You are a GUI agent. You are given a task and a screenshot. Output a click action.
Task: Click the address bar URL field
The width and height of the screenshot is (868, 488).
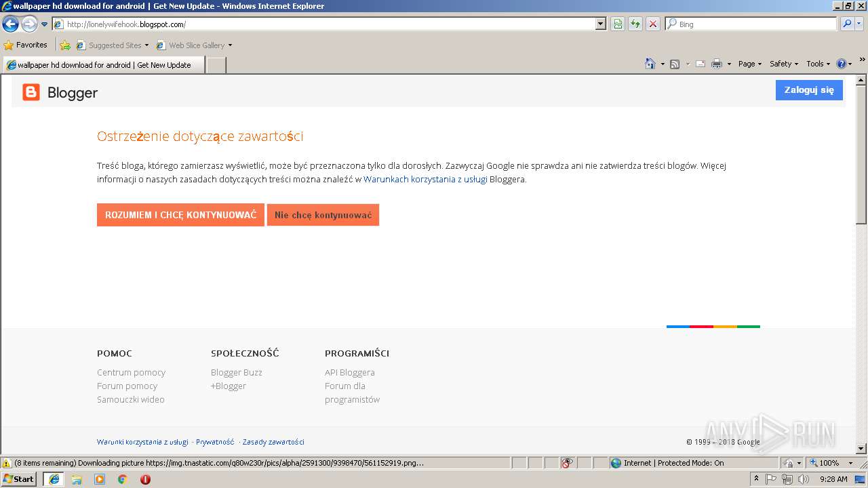click(x=324, y=24)
